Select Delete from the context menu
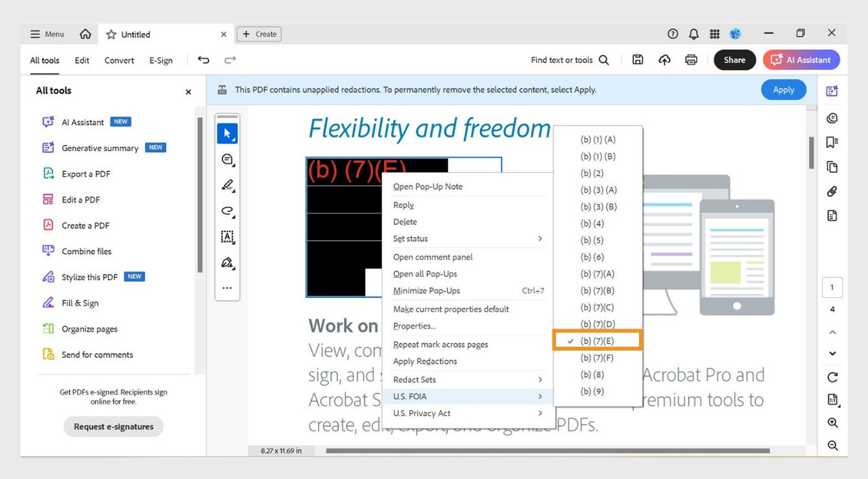This screenshot has width=868, height=479. [404, 221]
